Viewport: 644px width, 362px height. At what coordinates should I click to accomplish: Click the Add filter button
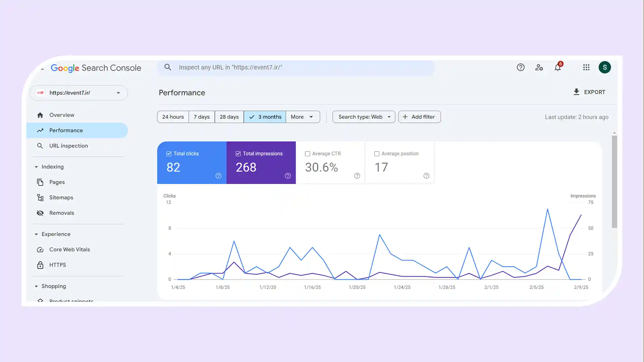[x=419, y=117]
